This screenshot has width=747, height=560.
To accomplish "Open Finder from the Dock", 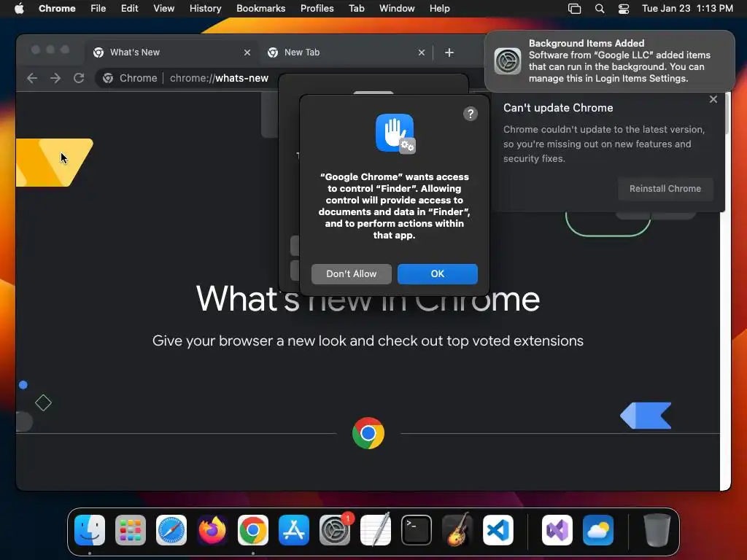I will coord(90,530).
